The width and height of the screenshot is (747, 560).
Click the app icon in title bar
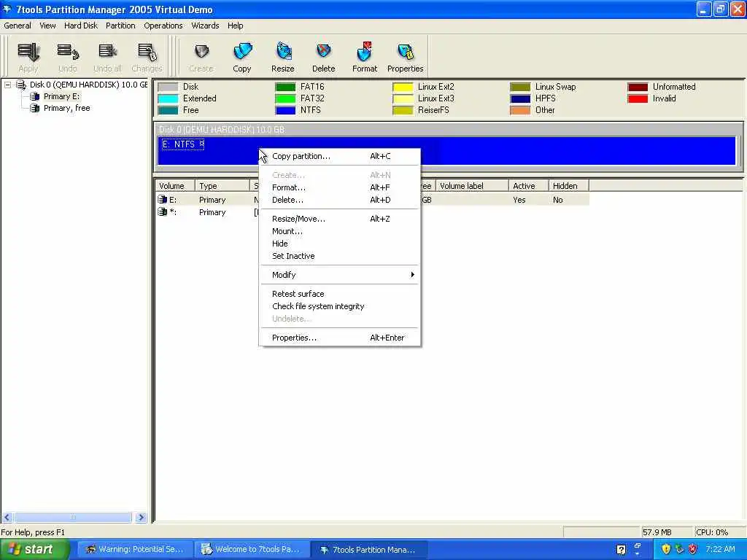[7, 9]
